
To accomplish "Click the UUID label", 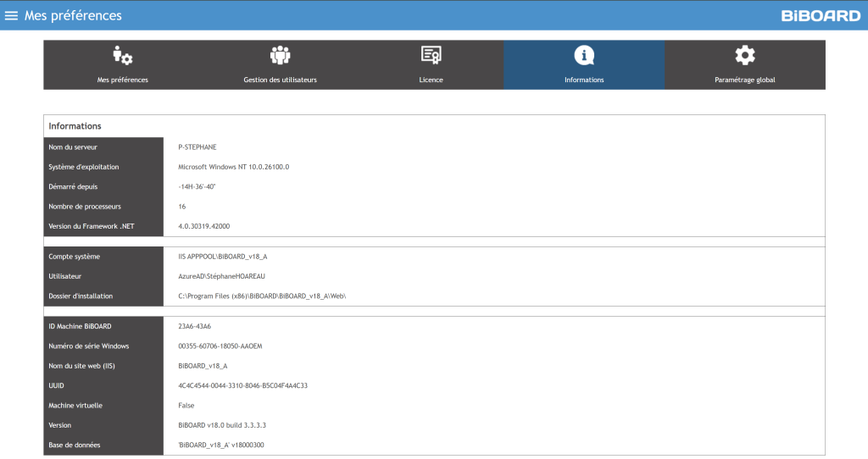I will click(x=56, y=386).
